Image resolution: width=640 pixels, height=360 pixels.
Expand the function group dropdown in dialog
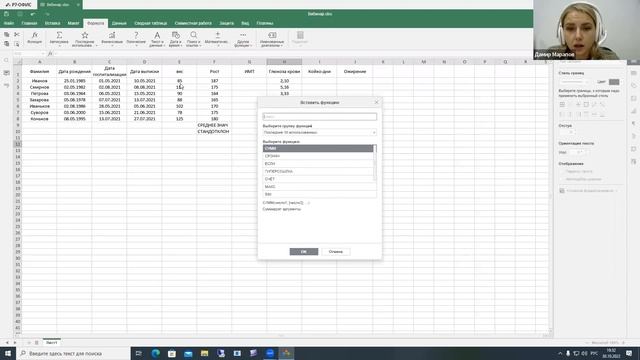[373, 133]
